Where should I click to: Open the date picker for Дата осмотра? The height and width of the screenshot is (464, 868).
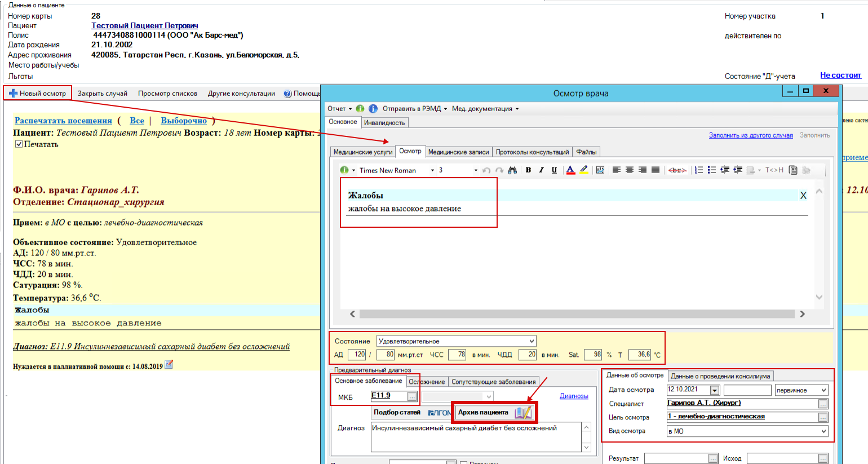point(715,390)
